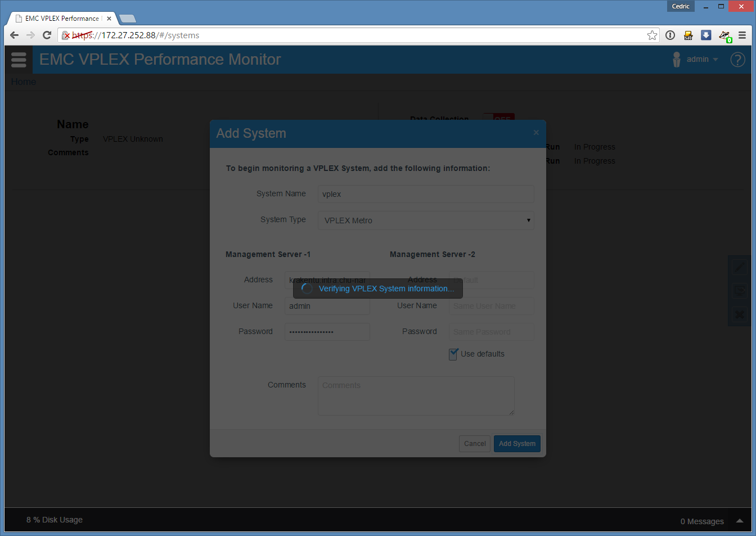
Task: Focus Management Server -2 Address field
Action: (491, 280)
